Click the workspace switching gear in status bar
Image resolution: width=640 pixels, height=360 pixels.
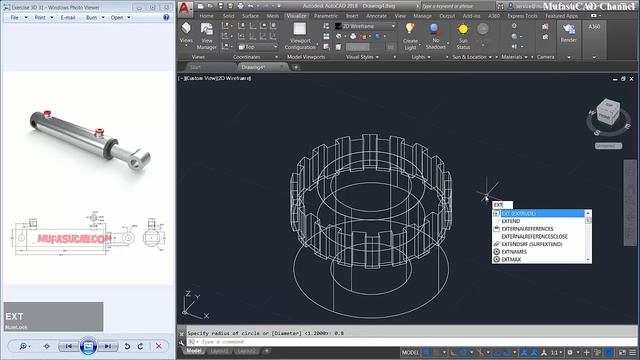pos(570,352)
